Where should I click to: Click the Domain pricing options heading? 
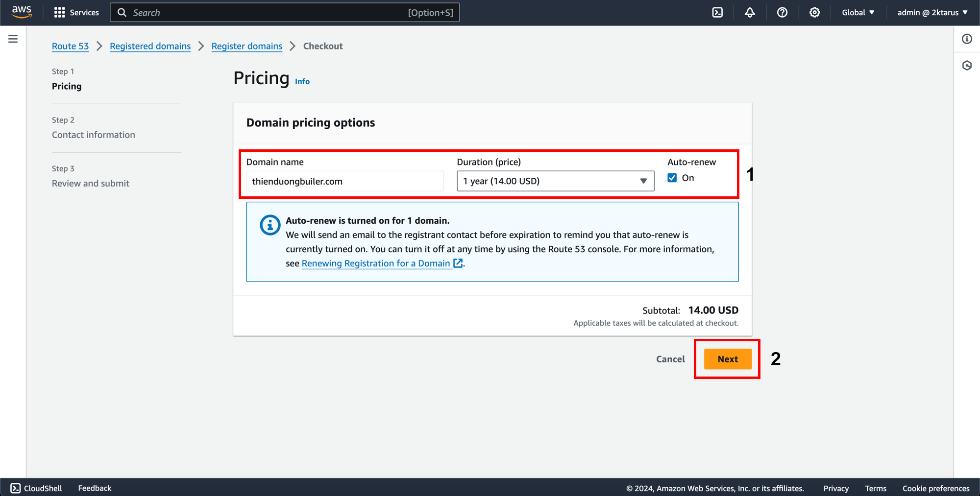click(x=311, y=122)
